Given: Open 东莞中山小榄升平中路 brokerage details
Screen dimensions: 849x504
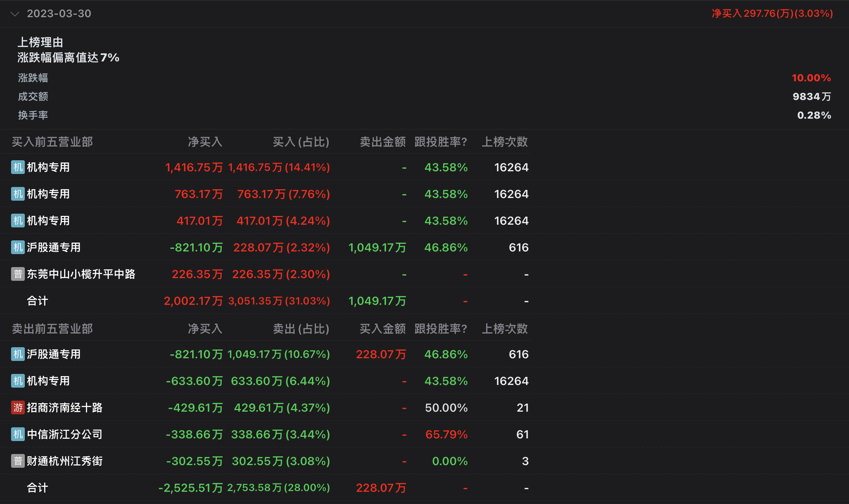Looking at the screenshot, I should click(x=81, y=274).
